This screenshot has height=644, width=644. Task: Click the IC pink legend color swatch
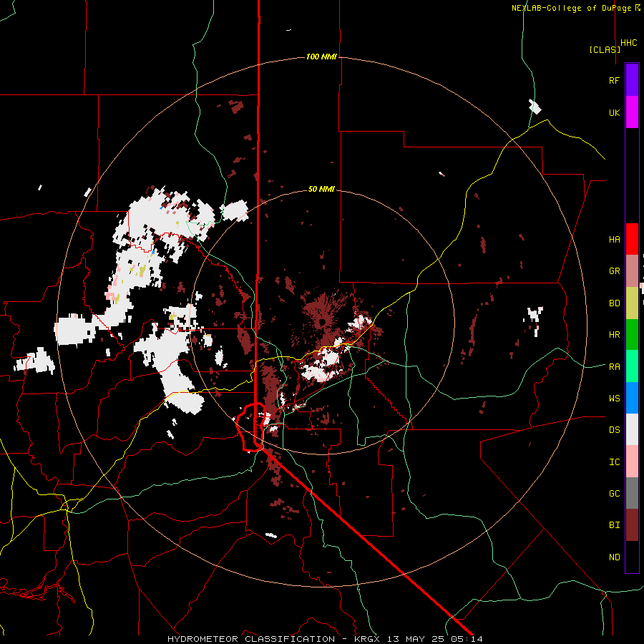pos(632,462)
